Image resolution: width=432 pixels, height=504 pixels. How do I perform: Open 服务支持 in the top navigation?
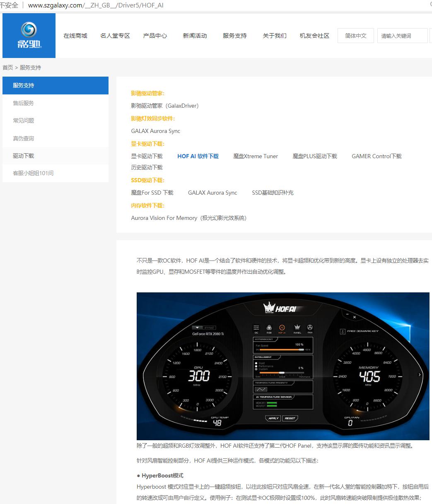235,36
